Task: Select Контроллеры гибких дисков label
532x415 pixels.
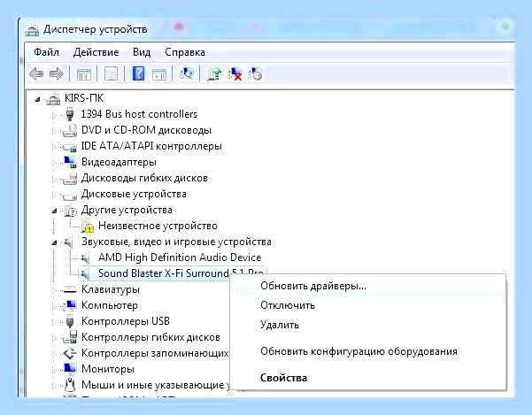Action: pos(150,337)
